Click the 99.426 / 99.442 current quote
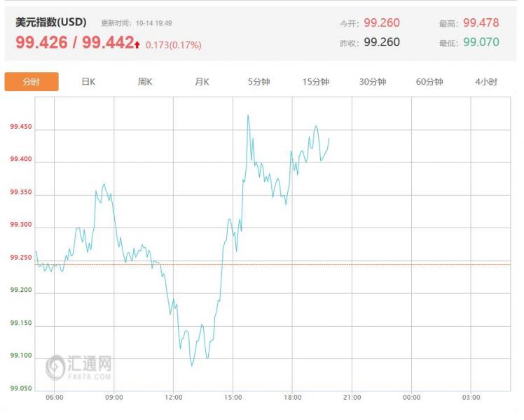The width and height of the screenshot is (524, 420). tap(74, 43)
